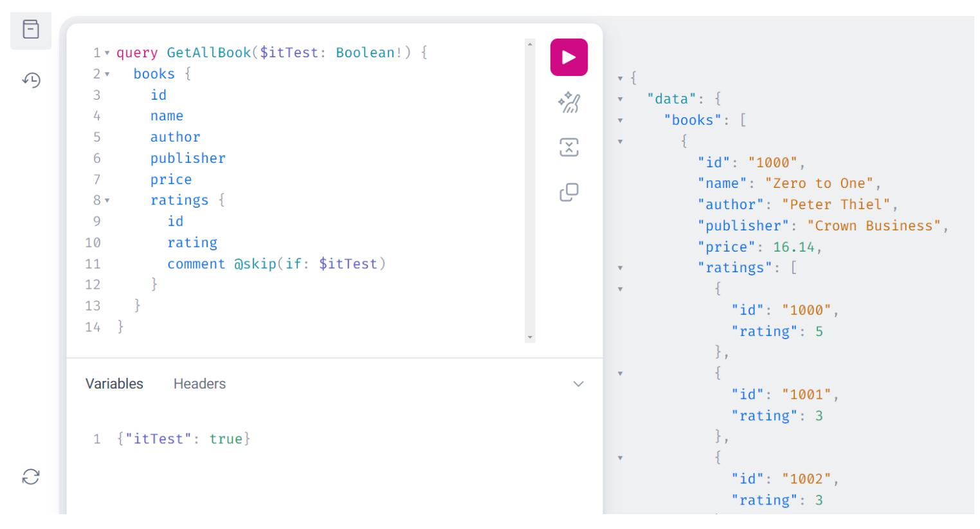980x529 pixels.
Task: Collapse the rating object containing id 1001
Action: (x=621, y=373)
